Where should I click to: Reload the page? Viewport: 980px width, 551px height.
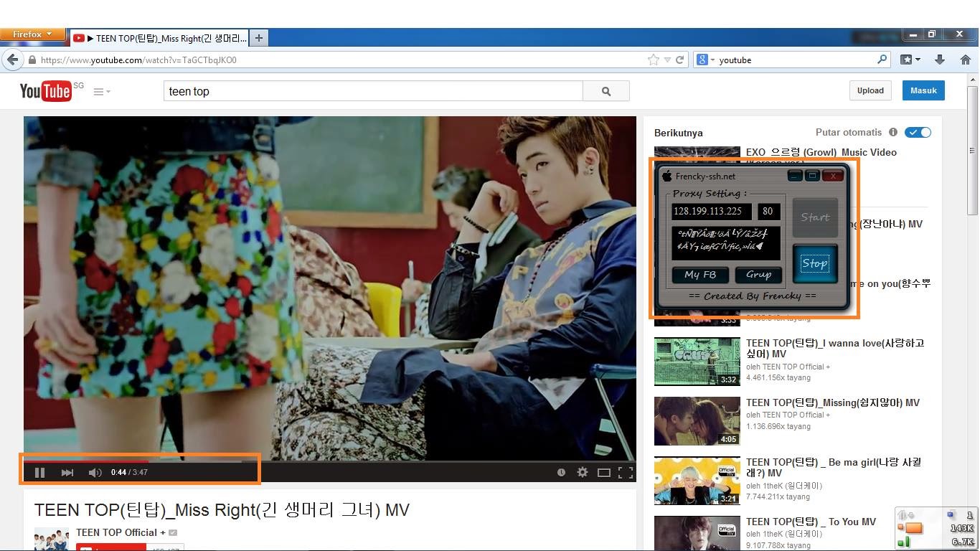680,60
